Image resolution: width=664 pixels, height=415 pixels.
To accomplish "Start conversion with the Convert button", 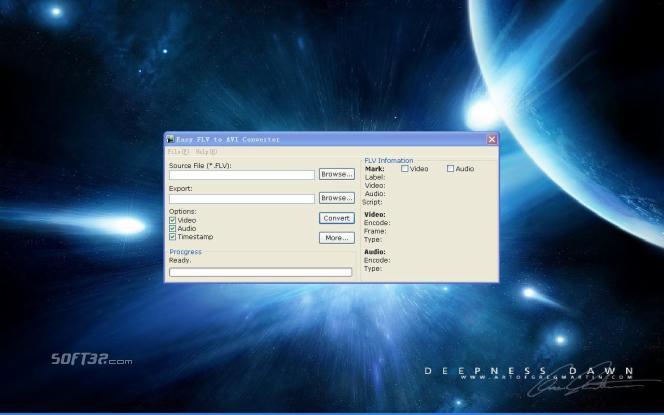I will (x=337, y=218).
